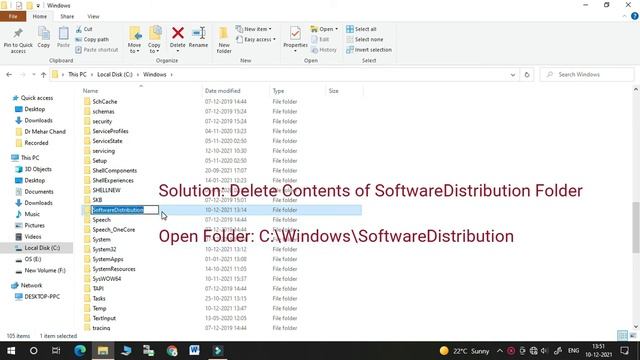This screenshot has width=640, height=360.
Task: Open Music in navigation pane
Action: 32,214
